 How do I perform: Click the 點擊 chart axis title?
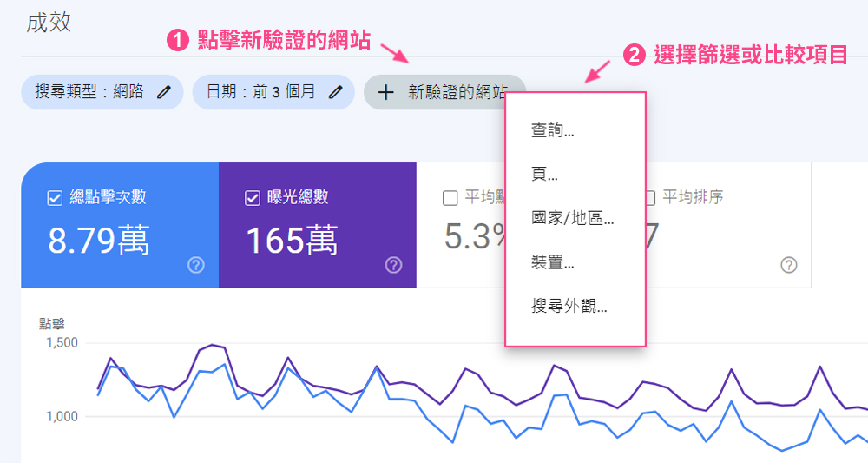(x=51, y=324)
